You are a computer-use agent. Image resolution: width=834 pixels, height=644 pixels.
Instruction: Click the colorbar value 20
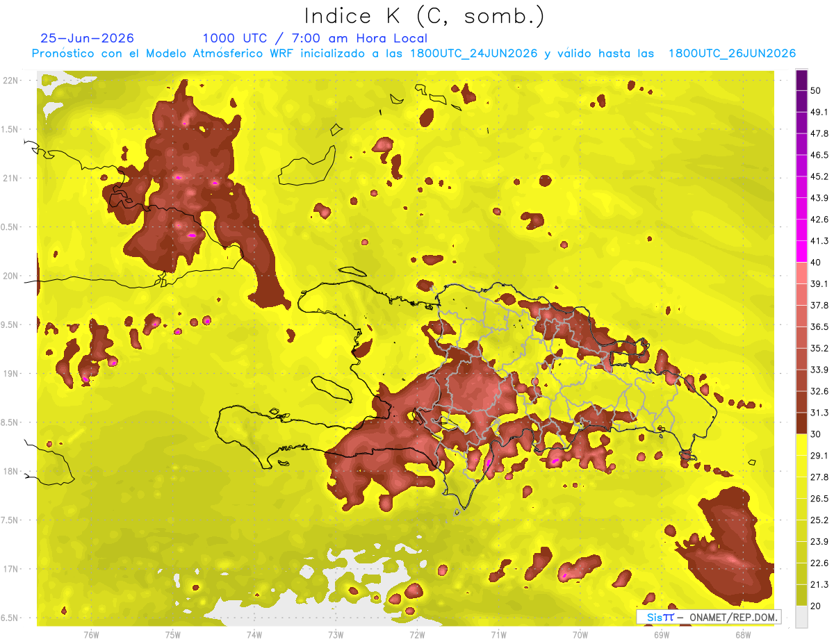pyautogui.click(x=816, y=606)
